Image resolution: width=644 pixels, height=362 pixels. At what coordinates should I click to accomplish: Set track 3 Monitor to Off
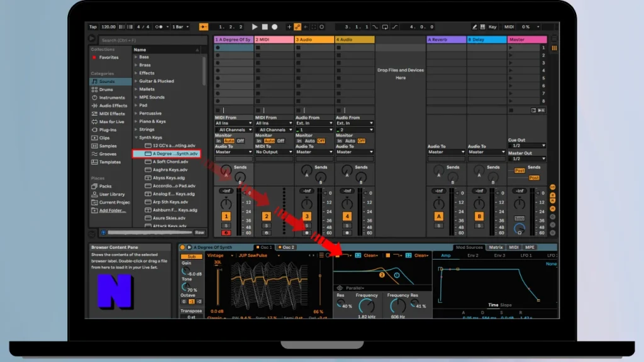coord(321,141)
